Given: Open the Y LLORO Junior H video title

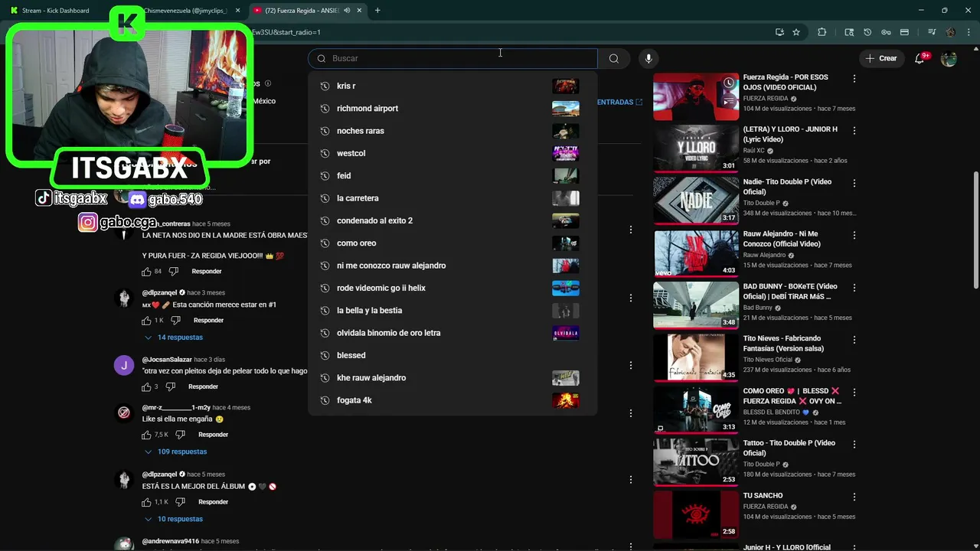Looking at the screenshot, I should point(790,135).
